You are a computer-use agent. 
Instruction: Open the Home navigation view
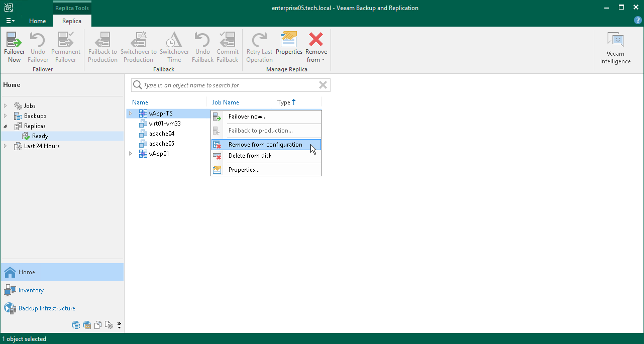click(x=62, y=272)
